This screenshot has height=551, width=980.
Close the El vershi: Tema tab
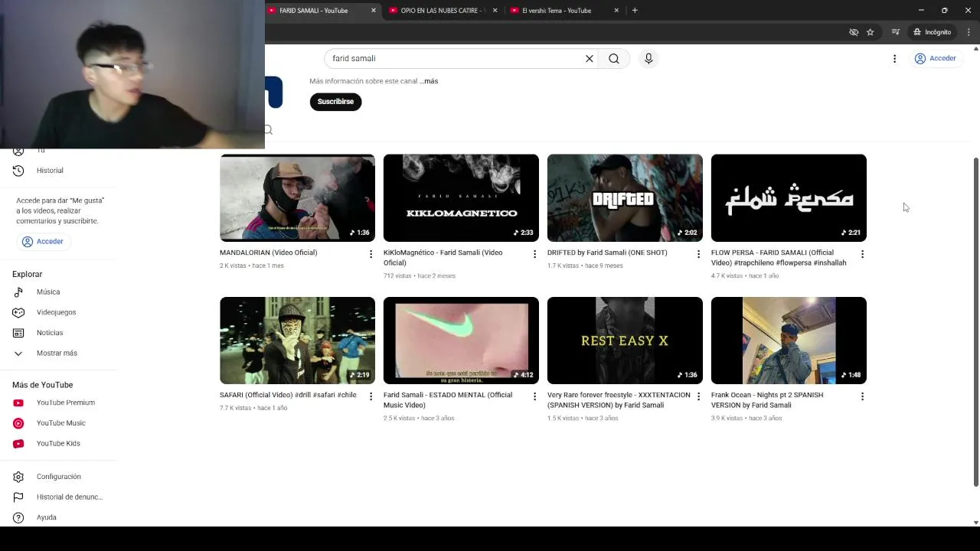pos(616,11)
